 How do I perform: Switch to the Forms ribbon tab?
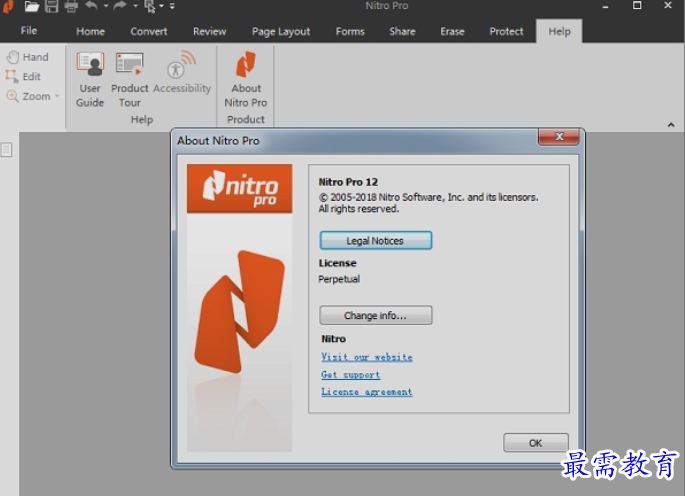tap(350, 31)
